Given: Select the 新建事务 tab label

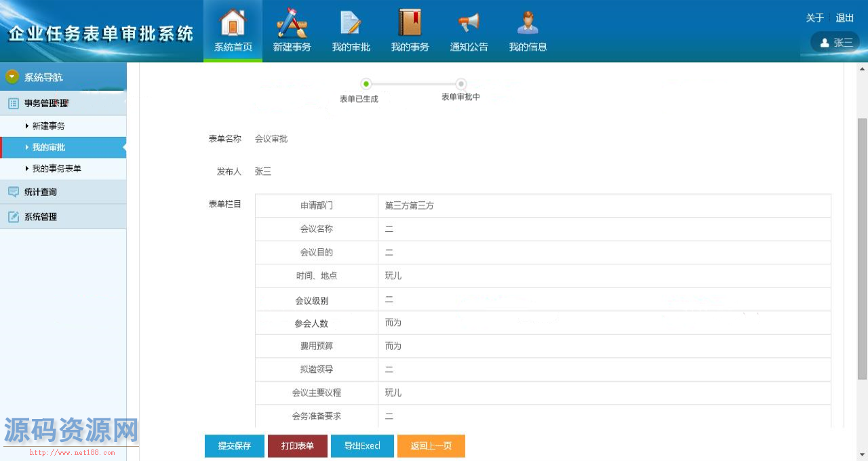Looking at the screenshot, I should pos(292,47).
